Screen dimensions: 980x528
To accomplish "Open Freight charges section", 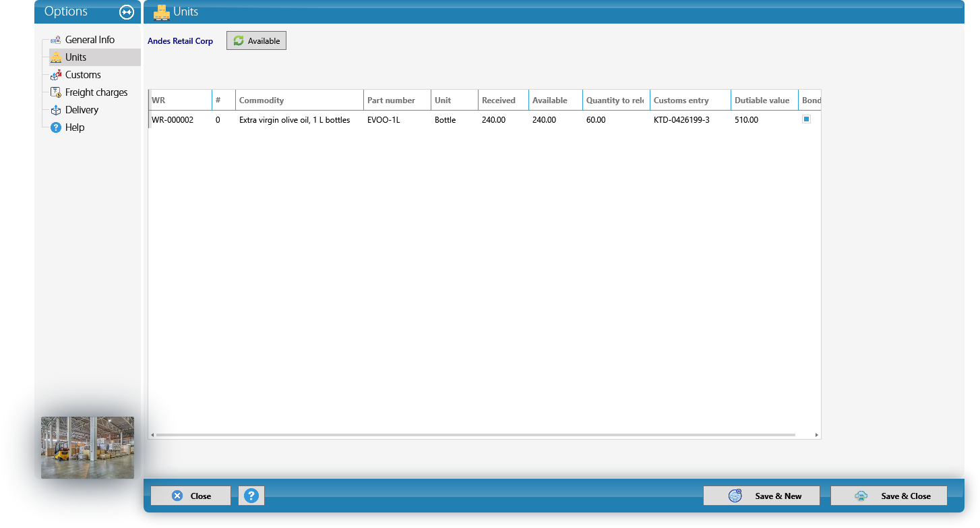I will 96,92.
